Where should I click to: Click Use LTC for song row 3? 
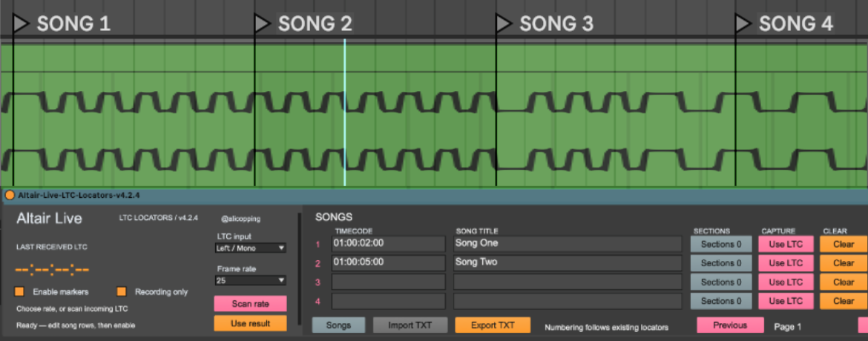click(786, 282)
